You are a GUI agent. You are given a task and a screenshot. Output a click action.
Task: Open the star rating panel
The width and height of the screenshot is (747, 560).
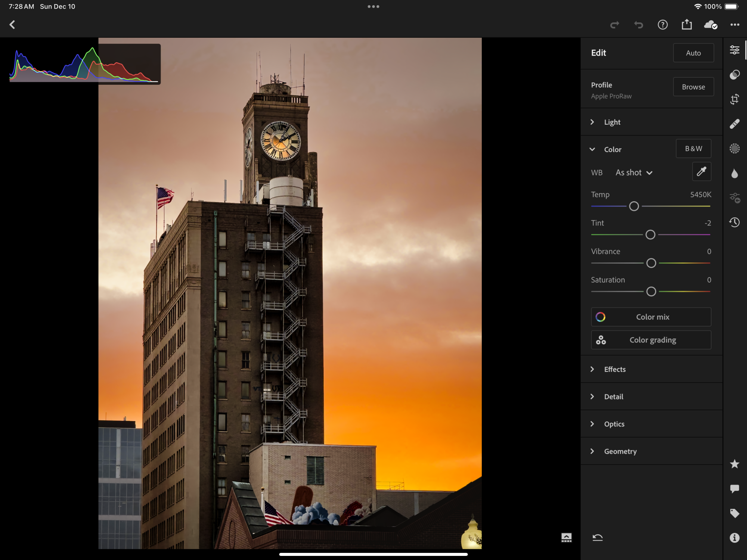point(734,464)
